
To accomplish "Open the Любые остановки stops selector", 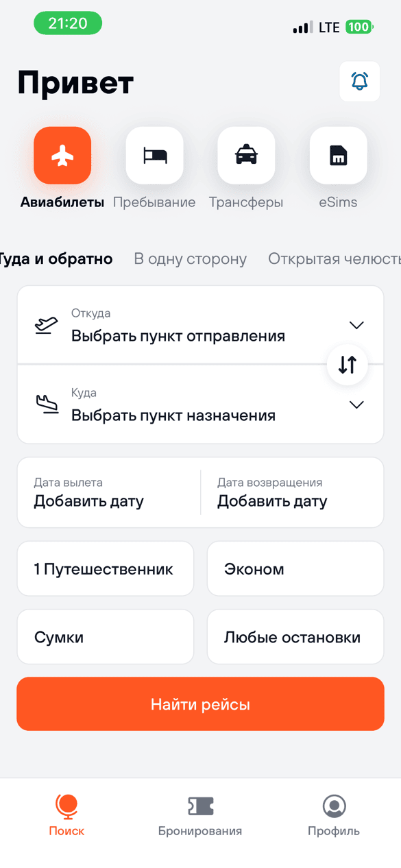I will tap(295, 636).
